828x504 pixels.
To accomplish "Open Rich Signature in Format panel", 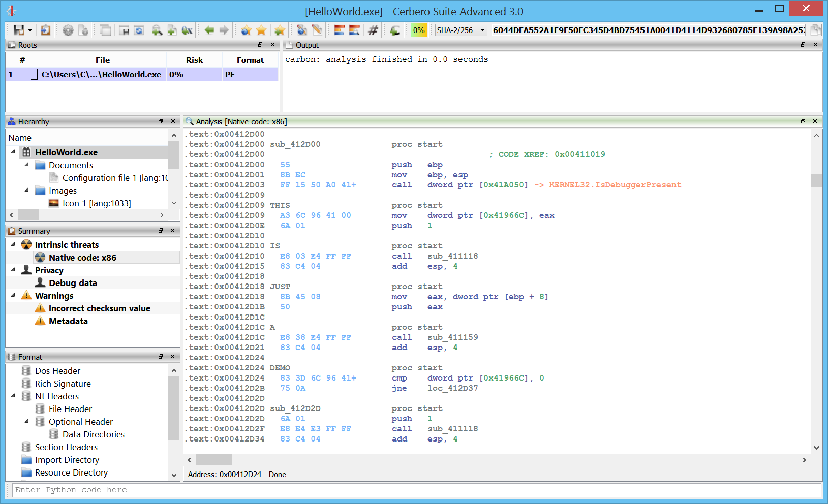I will click(x=63, y=384).
